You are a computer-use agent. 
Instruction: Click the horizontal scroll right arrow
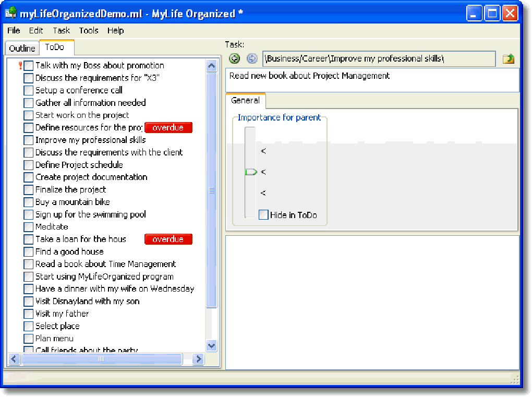(198, 359)
